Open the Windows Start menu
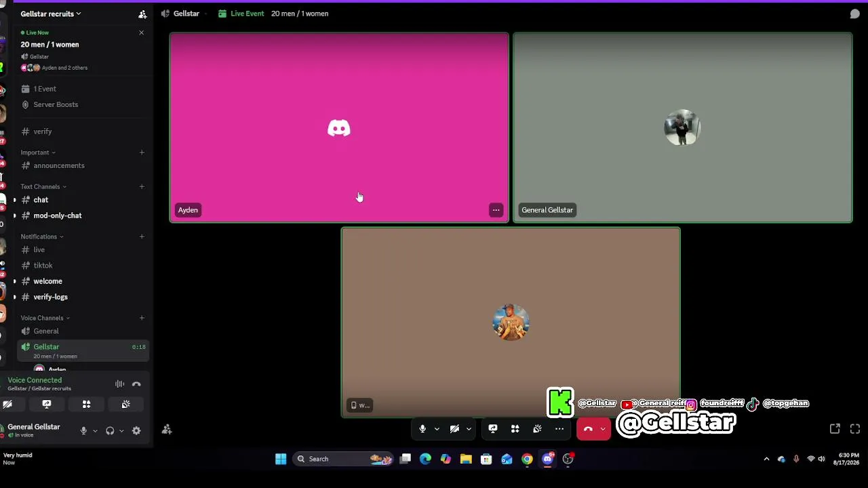 pos(281,459)
